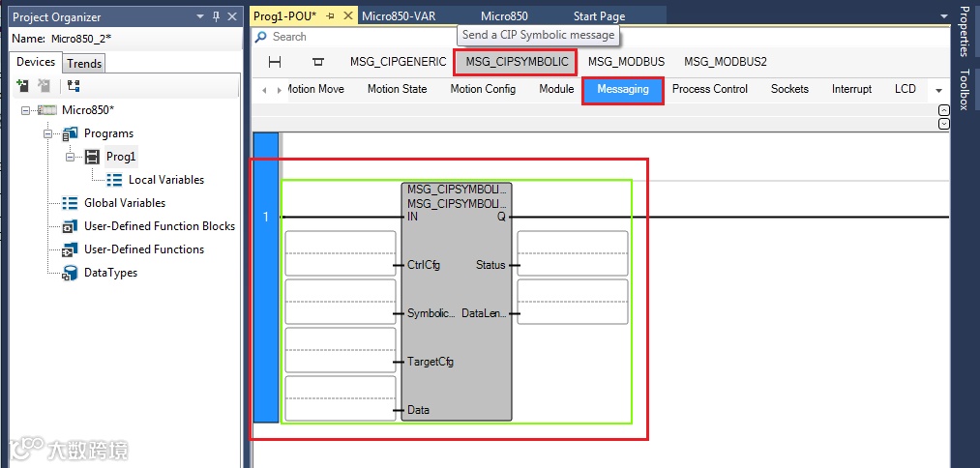Click the TargetCfg input variable box
The height and width of the screenshot is (468, 980).
click(x=340, y=350)
